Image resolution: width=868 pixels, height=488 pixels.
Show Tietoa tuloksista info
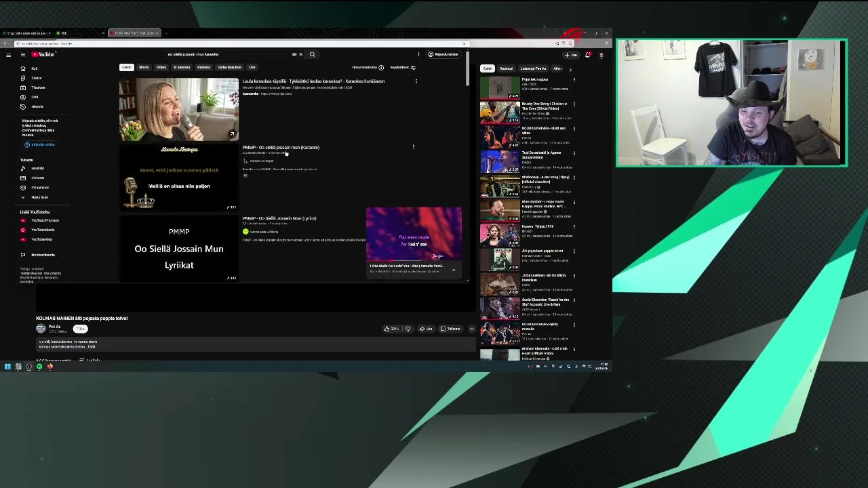click(x=368, y=68)
